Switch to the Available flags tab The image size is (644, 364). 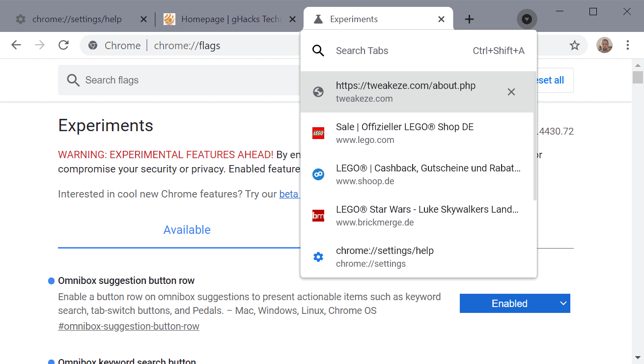[x=187, y=230]
